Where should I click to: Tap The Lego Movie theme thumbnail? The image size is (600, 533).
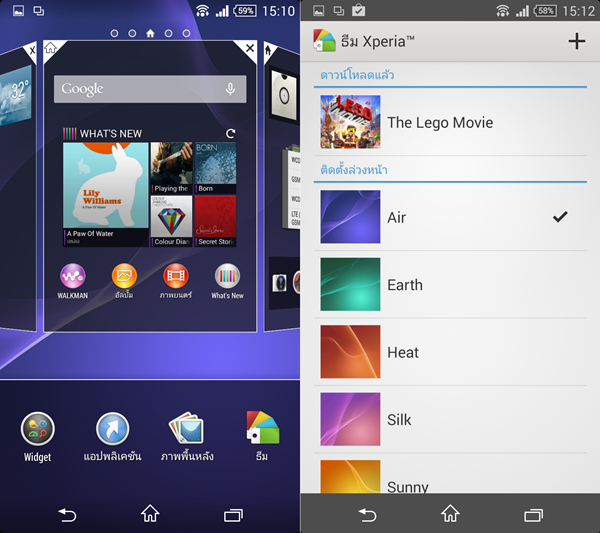click(350, 122)
